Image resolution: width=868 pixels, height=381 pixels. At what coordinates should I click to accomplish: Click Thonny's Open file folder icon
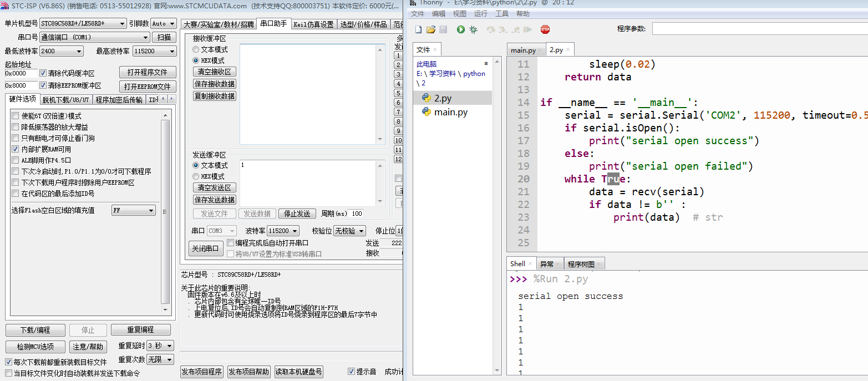[x=430, y=29]
